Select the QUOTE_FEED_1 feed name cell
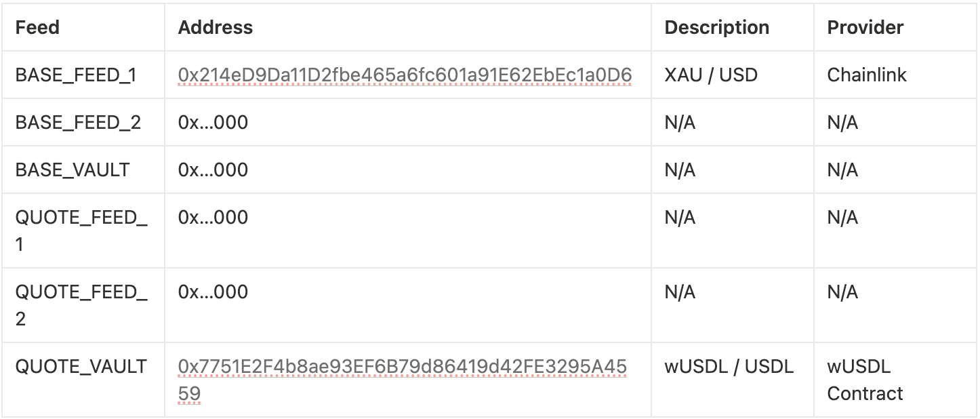Viewport: 980px width, 419px height. tap(81, 230)
